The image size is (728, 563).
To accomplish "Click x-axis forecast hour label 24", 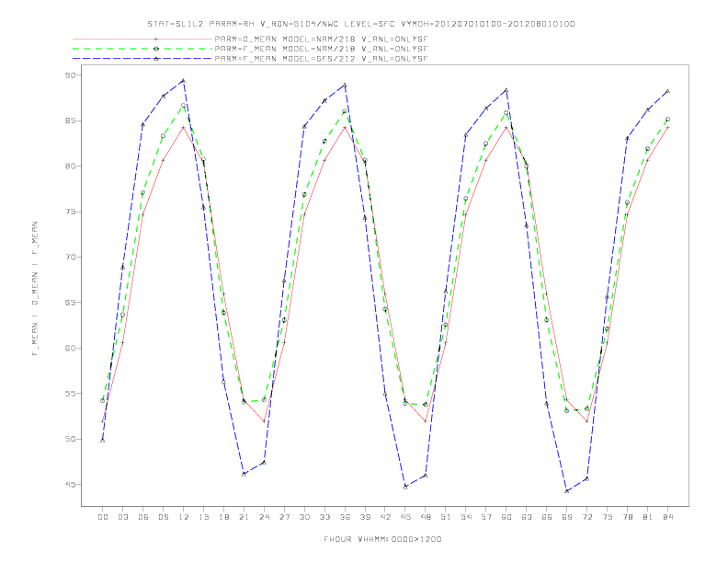I will (264, 517).
